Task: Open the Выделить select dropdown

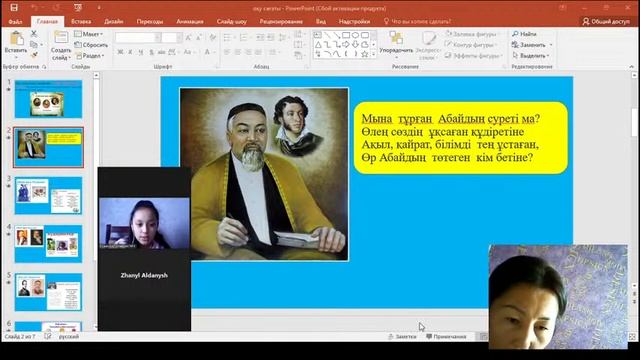Action: [531, 55]
